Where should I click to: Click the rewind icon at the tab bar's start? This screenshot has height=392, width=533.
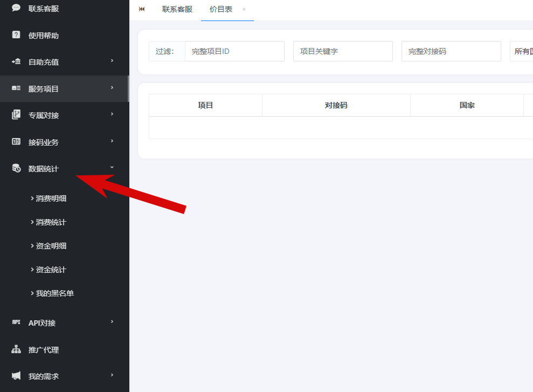[142, 9]
